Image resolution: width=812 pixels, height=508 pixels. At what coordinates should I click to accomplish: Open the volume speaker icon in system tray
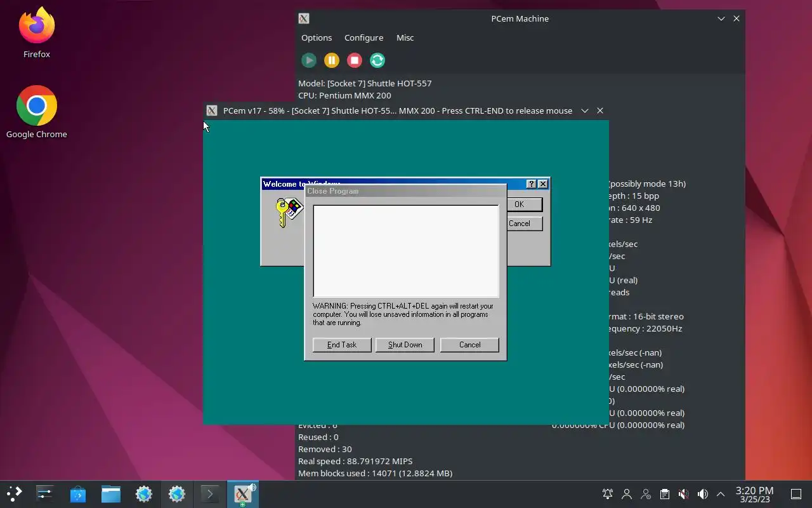(x=702, y=494)
